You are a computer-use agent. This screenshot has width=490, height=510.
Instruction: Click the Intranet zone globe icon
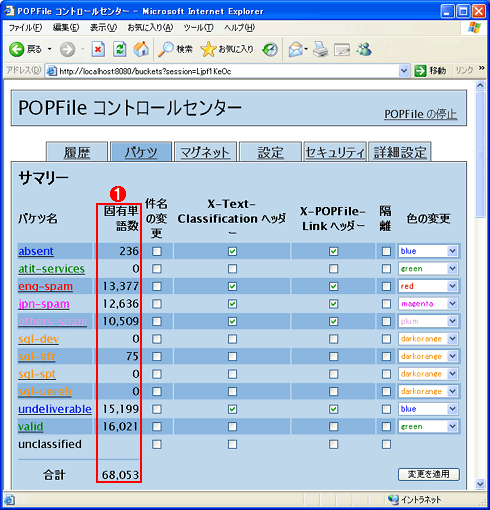393,499
